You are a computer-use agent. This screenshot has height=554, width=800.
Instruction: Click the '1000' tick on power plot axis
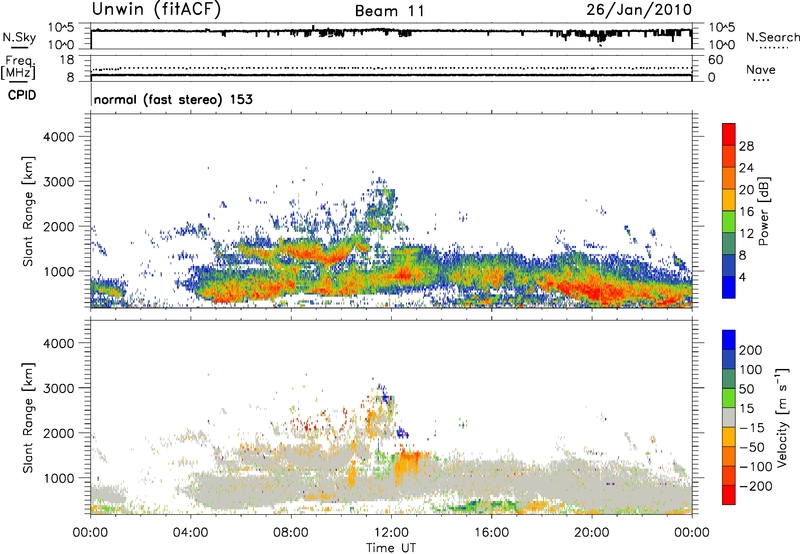tap(58, 271)
